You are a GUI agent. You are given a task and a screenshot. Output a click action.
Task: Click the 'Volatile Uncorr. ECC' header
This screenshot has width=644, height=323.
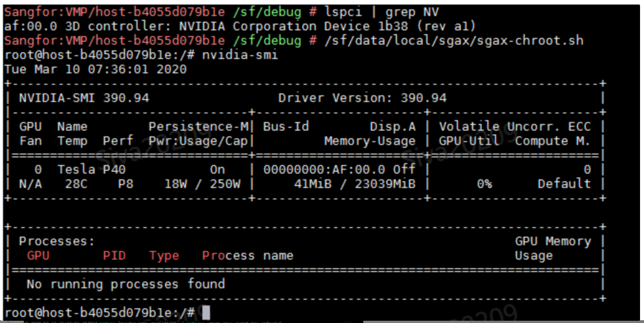(515, 127)
